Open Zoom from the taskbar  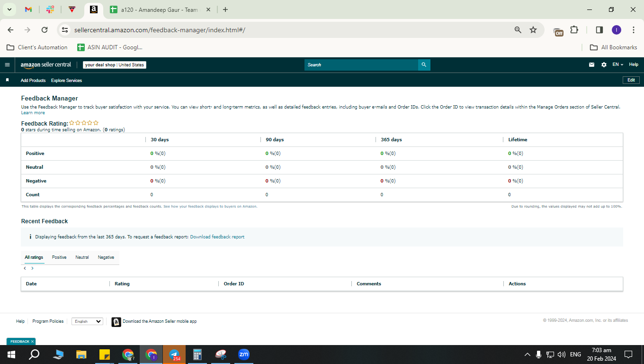click(244, 355)
